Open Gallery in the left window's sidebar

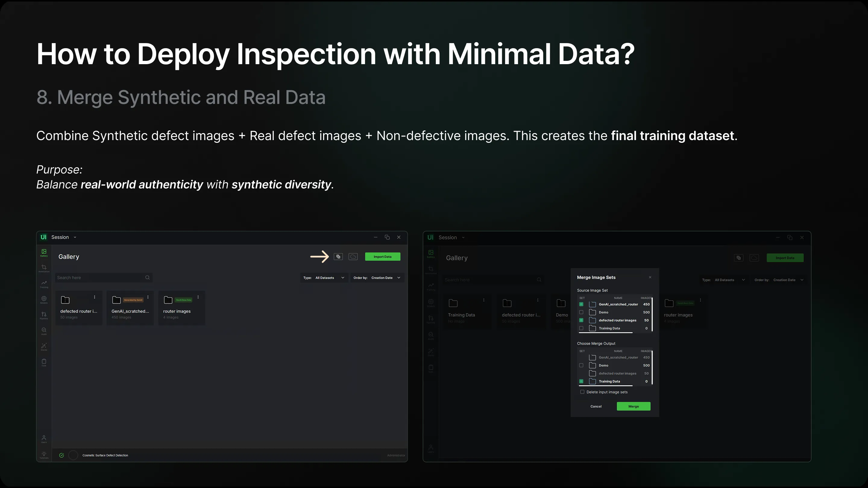[44, 253]
